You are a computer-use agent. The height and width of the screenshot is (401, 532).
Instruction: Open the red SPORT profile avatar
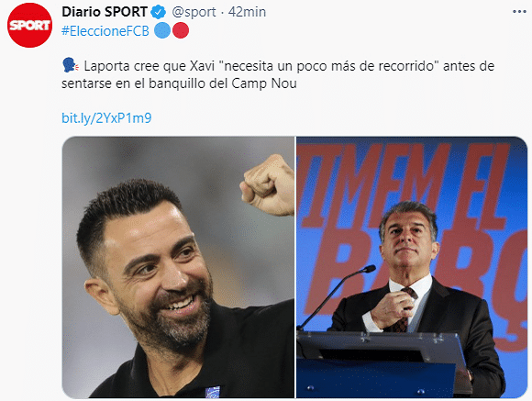click(29, 25)
